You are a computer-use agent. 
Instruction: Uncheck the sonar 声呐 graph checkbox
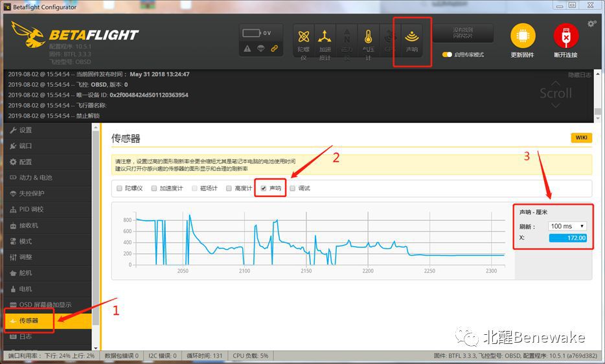(x=264, y=188)
